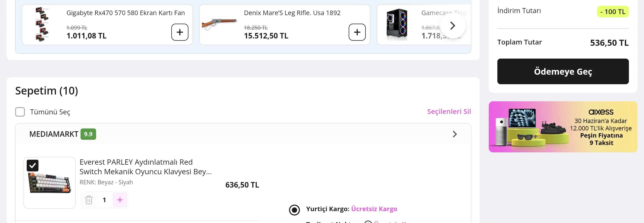
Task: Proceed with Ödemeye Geç button
Action: 563,71
